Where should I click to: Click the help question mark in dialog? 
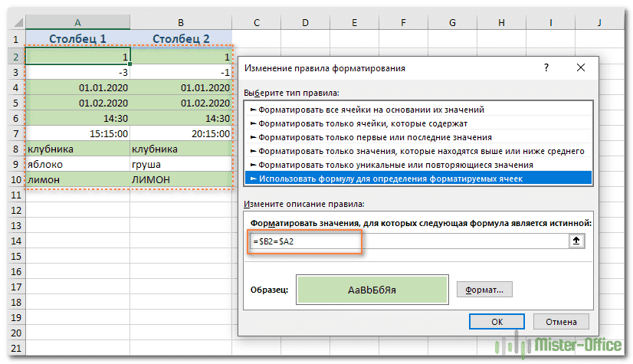[x=546, y=68]
